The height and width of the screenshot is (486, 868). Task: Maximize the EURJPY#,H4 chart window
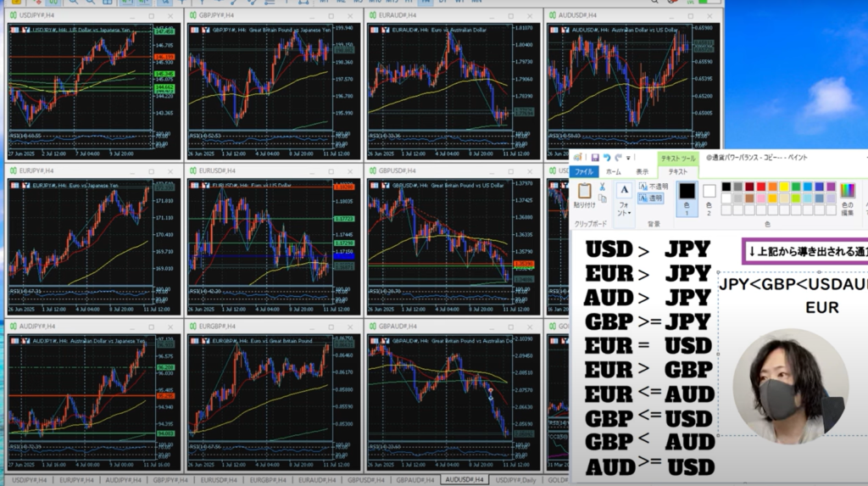point(151,171)
